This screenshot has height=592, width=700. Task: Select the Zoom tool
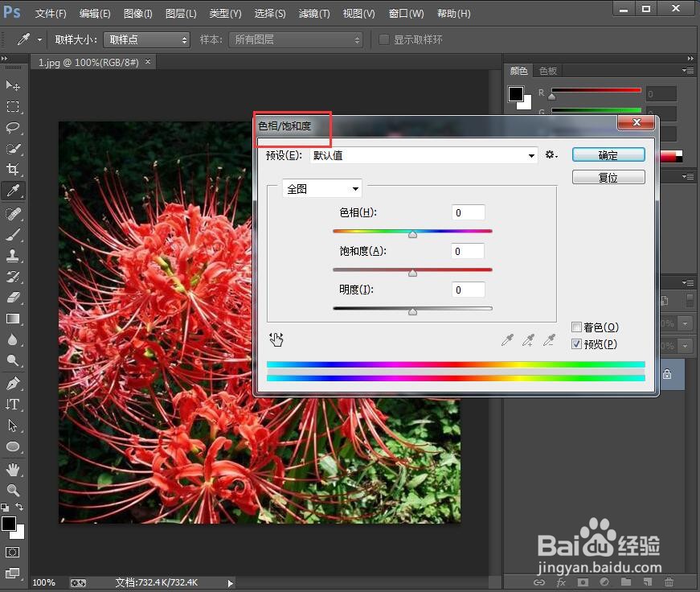pos(13,490)
